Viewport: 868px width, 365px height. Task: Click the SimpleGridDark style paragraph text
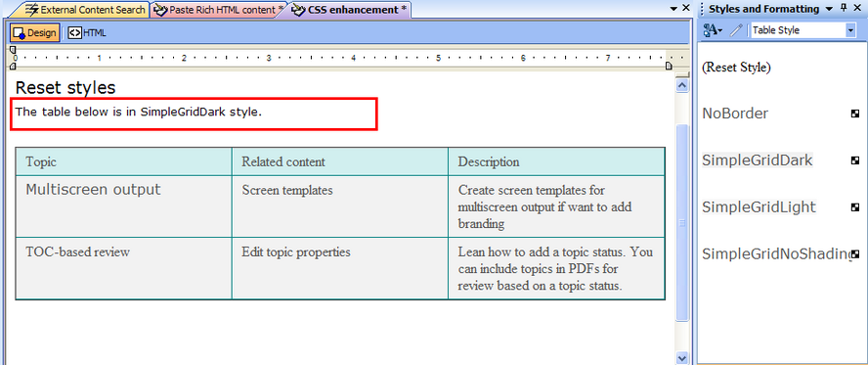[x=139, y=112]
